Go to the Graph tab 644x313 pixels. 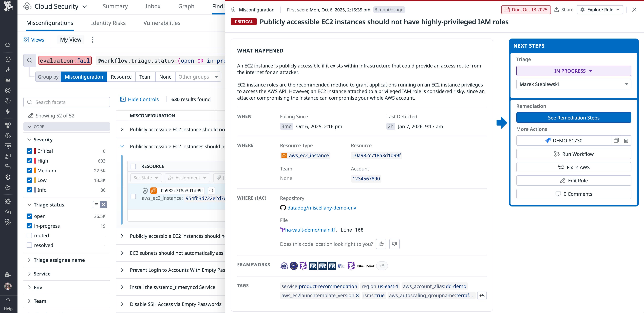tap(186, 6)
